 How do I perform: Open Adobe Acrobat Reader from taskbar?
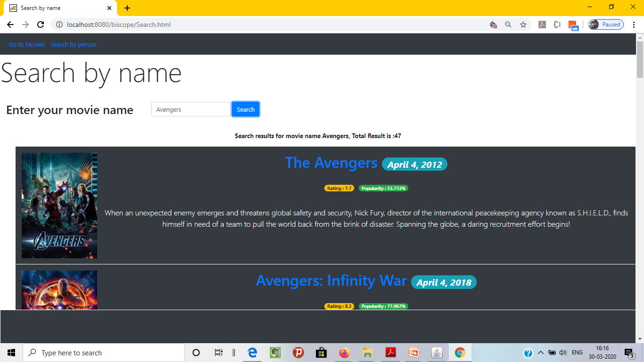click(x=390, y=353)
